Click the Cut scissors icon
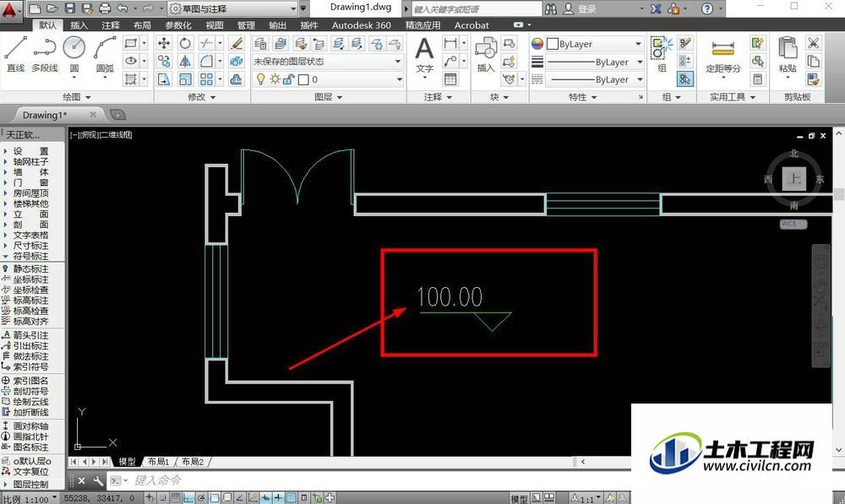The image size is (845, 504). point(813,43)
